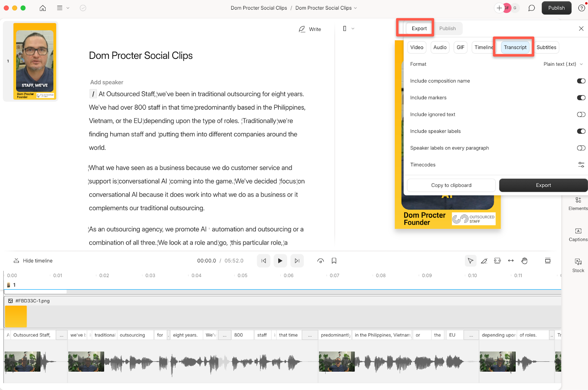The image size is (588, 390).
Task: Click the yellow #FBD33C color clip
Action: [x=16, y=316]
